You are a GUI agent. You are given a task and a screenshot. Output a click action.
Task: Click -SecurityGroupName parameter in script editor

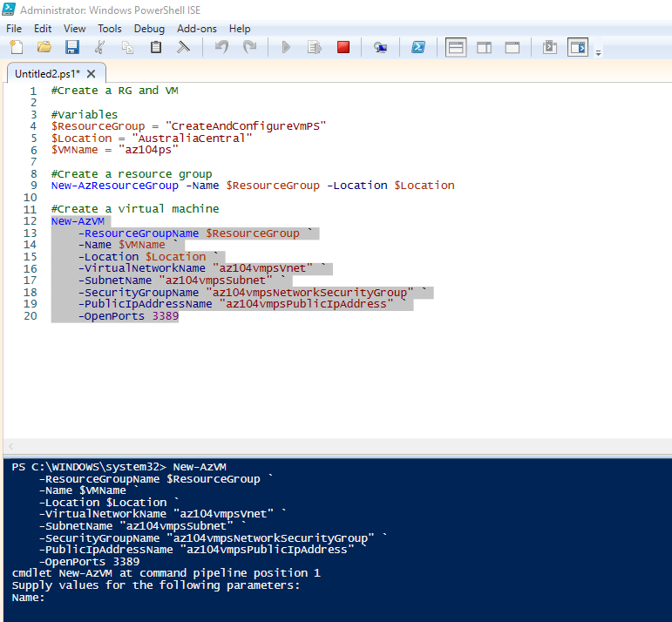[x=139, y=293]
